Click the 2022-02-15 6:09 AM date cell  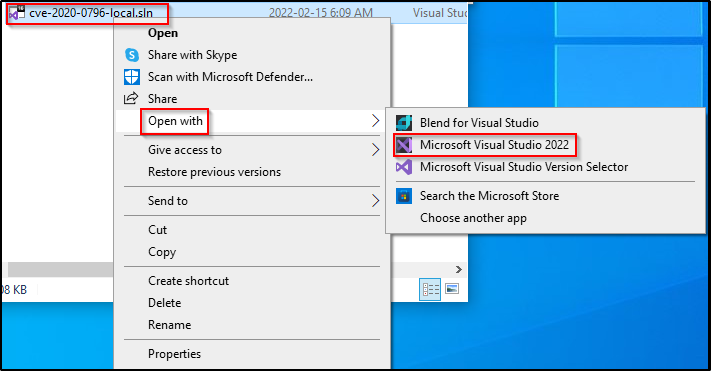pyautogui.click(x=321, y=13)
